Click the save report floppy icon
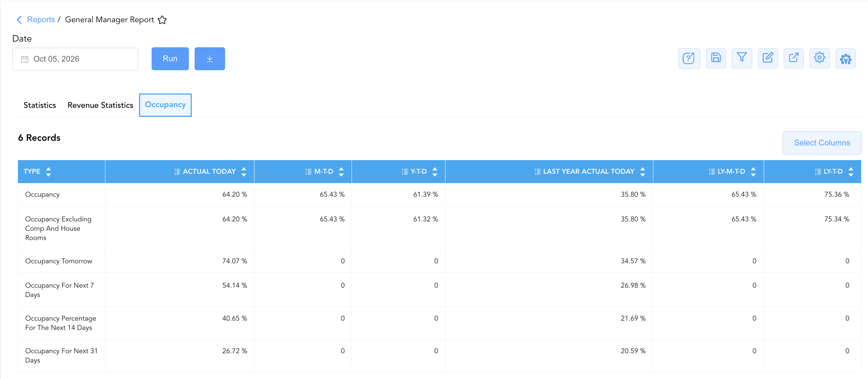 tap(716, 58)
